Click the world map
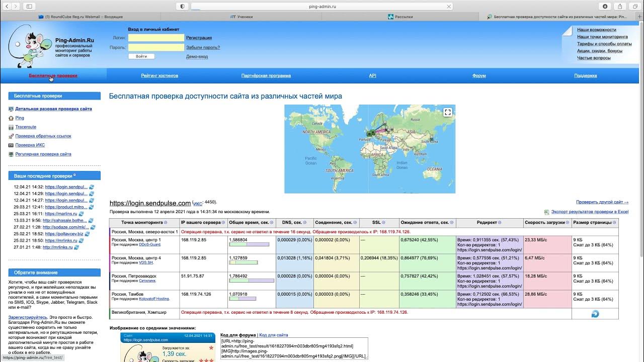Viewport: 644px width, 362px height. (370, 149)
